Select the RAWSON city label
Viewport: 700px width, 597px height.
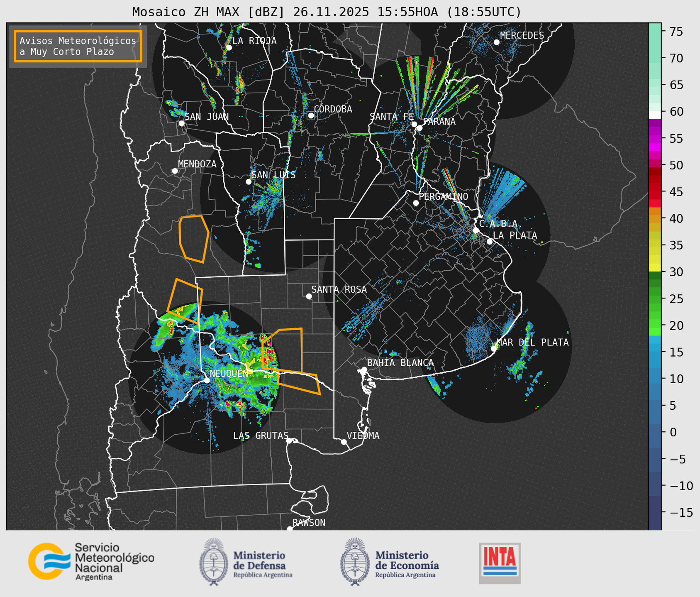(x=309, y=523)
